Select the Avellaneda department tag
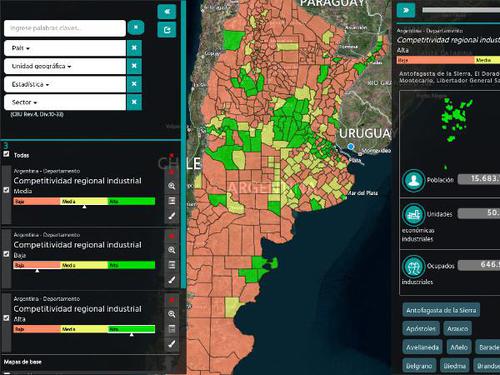The image size is (500, 375). 422,348
